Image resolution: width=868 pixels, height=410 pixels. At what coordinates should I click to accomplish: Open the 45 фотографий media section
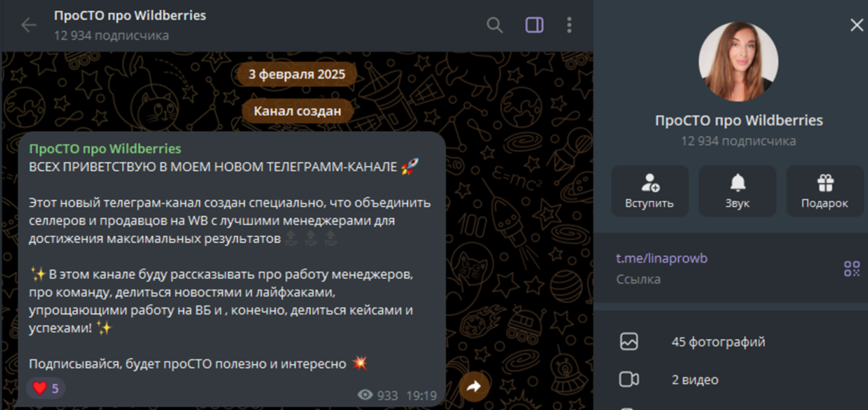tap(718, 342)
